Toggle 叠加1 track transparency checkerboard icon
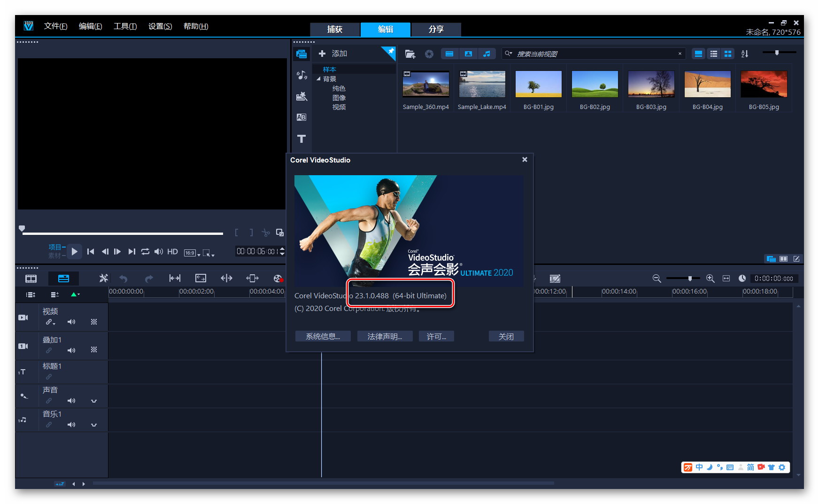 (x=94, y=350)
